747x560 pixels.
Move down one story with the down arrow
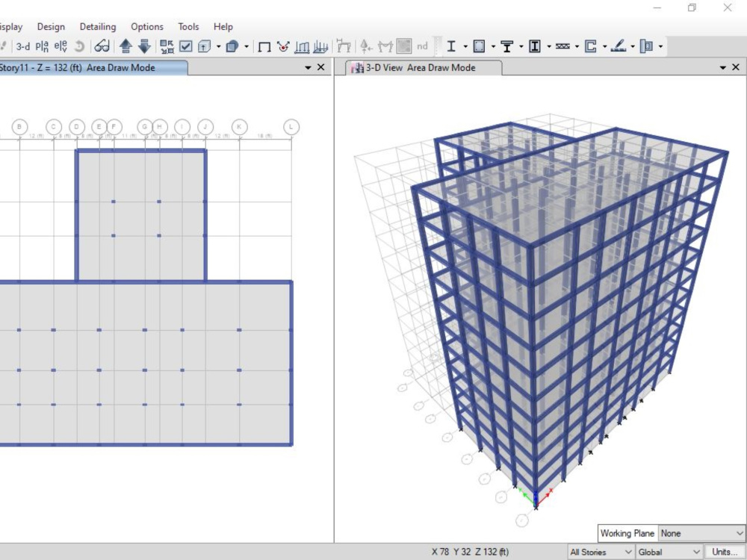[x=144, y=46]
